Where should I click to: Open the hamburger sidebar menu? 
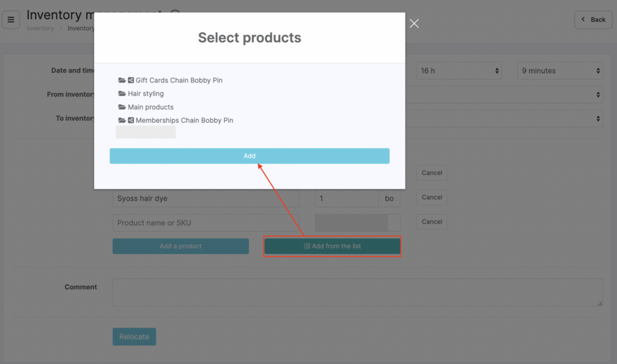click(x=11, y=20)
